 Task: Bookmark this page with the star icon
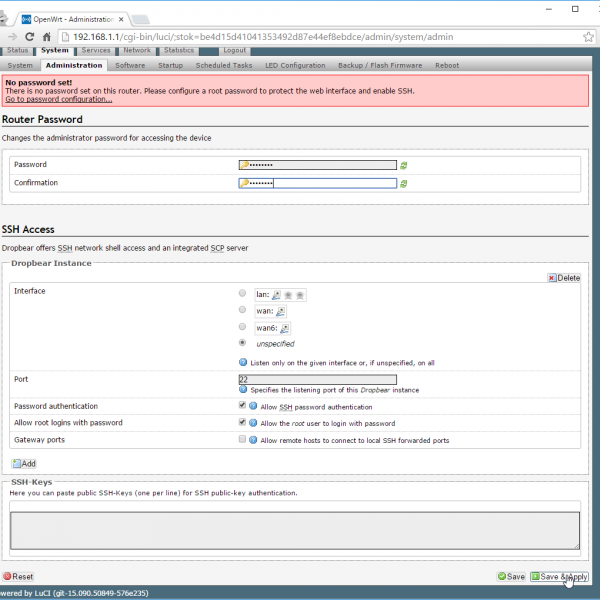[x=566, y=36]
